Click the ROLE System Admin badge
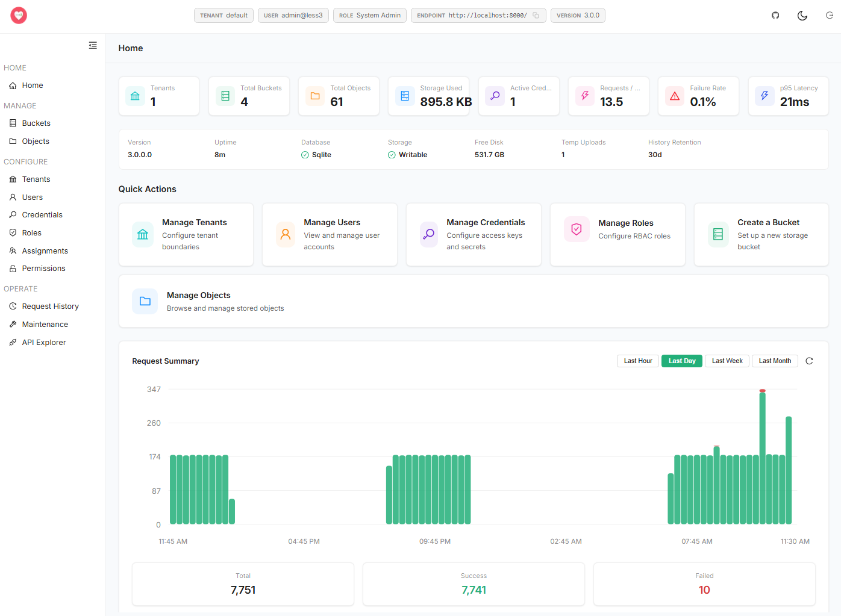 pos(370,16)
